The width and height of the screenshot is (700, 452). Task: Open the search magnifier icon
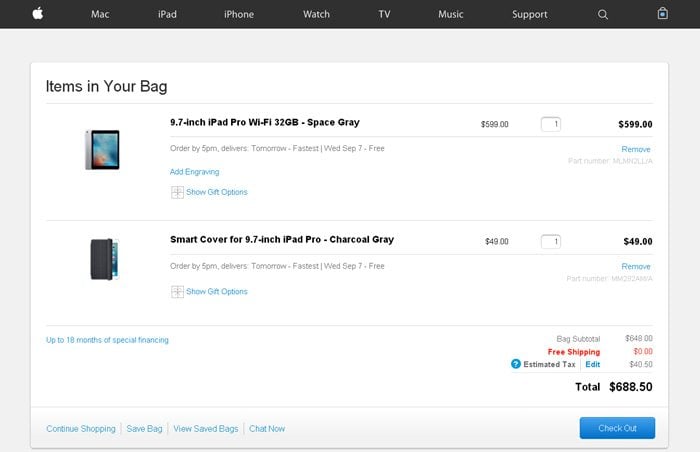tap(603, 14)
